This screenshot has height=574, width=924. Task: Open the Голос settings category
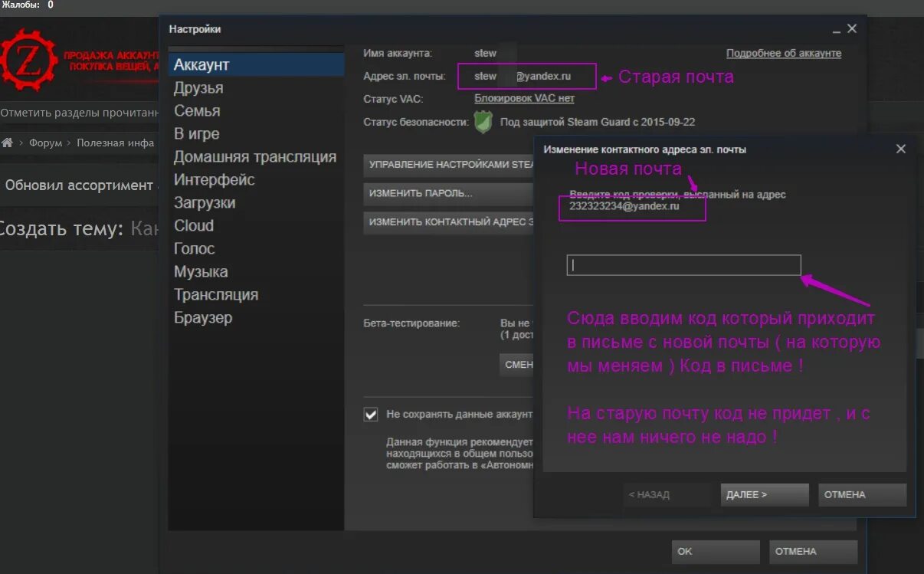point(256,249)
